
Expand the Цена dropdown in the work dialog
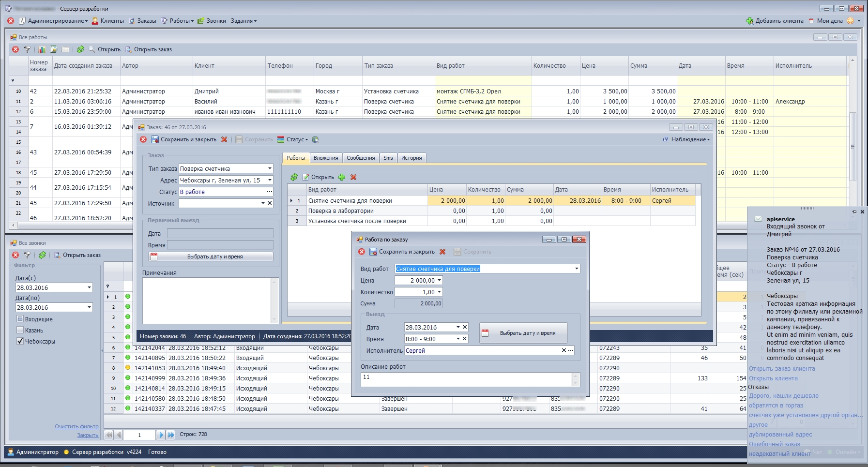440,280
